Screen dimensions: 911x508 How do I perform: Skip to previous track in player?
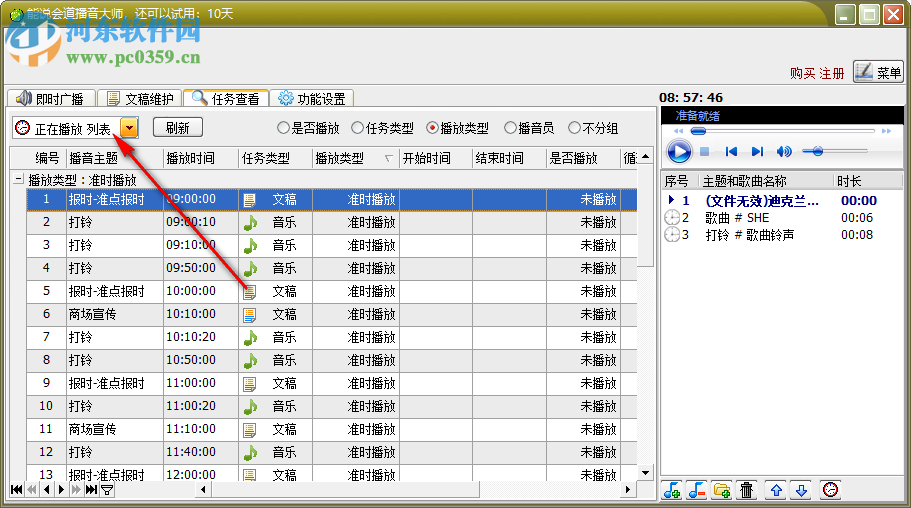point(731,152)
